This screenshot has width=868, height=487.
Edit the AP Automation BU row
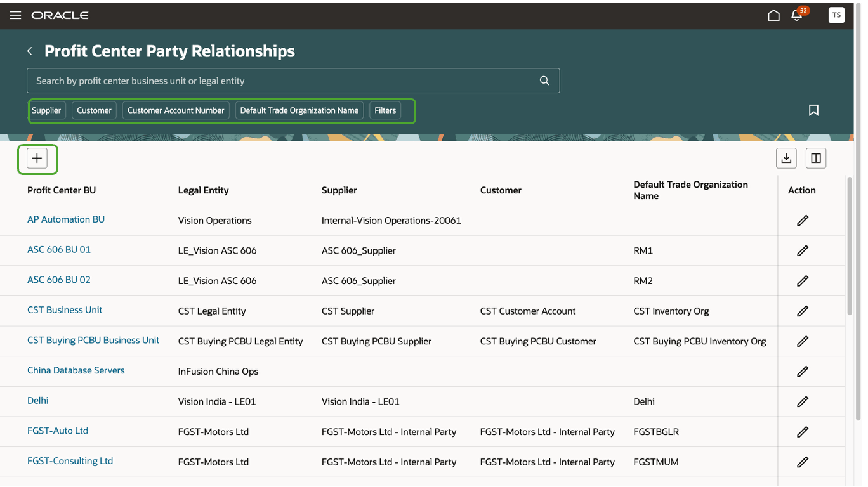802,221
